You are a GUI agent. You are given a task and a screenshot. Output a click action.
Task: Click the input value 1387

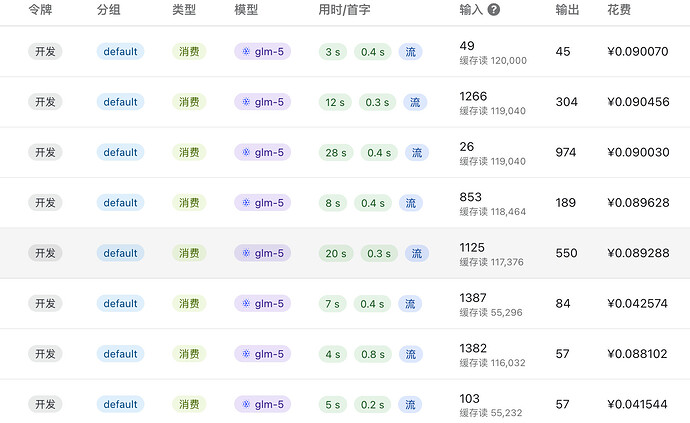(x=473, y=298)
